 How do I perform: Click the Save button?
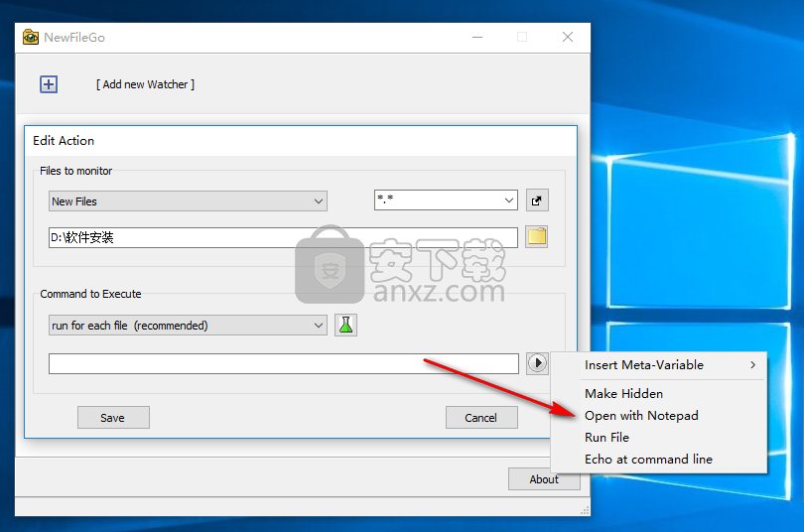(x=113, y=418)
